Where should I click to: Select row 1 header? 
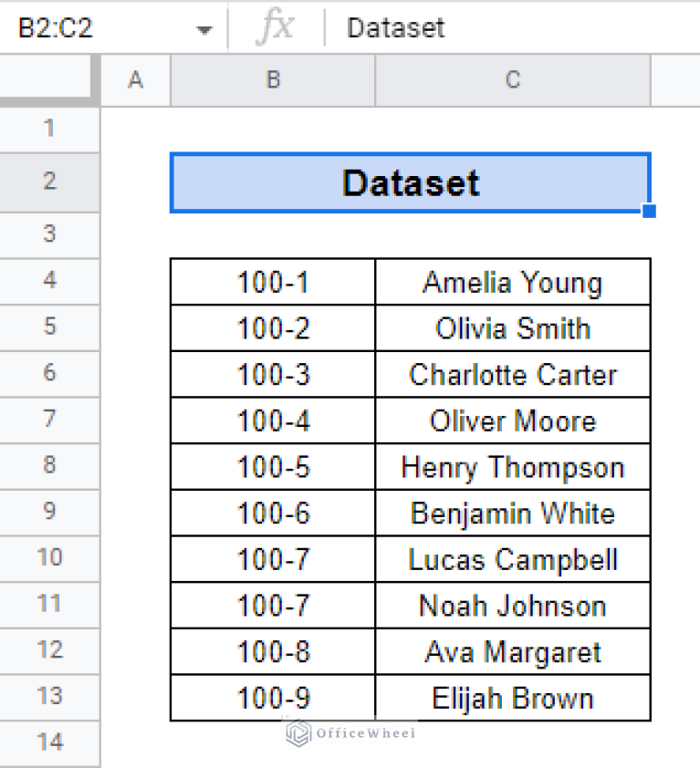(49, 129)
